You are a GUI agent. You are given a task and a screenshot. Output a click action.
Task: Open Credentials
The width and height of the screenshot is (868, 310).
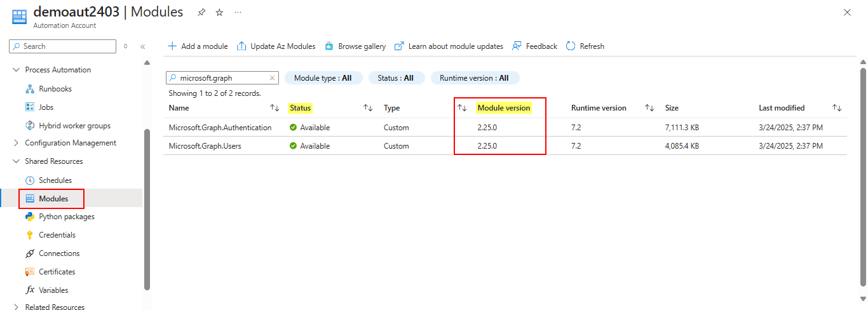[57, 235]
